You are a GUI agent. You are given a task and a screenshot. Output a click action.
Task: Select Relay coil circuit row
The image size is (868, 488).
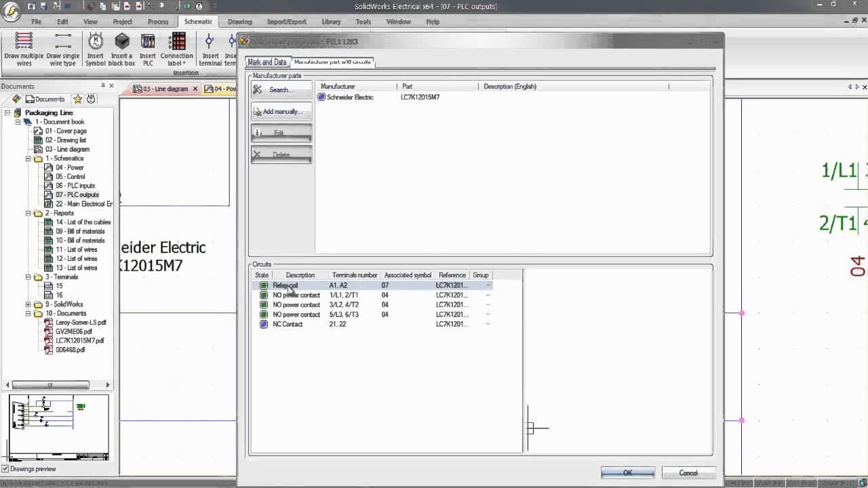(372, 285)
